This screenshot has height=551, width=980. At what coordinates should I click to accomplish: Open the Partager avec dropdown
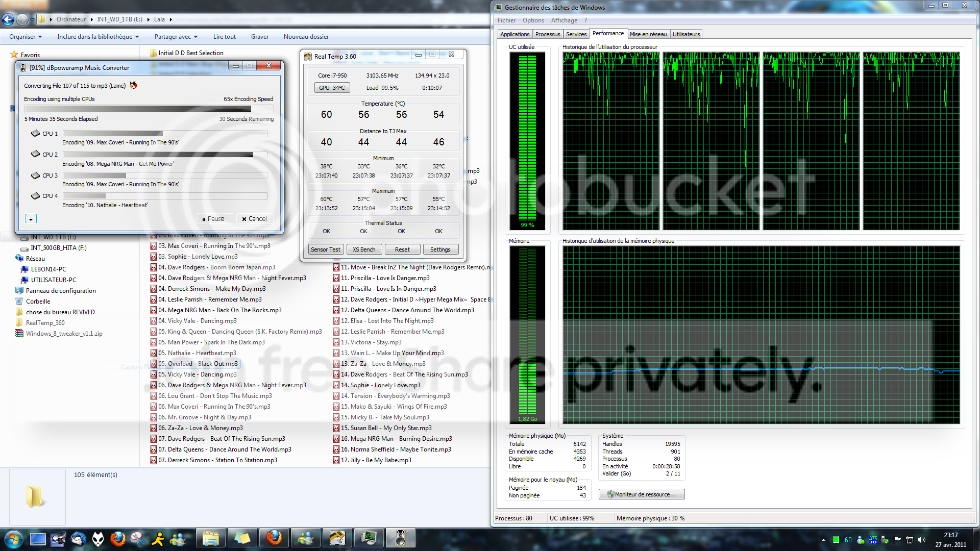[176, 37]
